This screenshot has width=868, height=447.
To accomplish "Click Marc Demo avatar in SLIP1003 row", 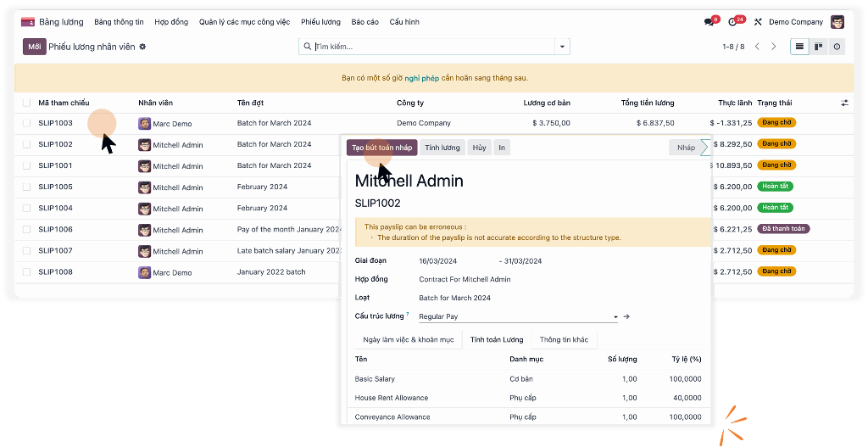I will click(144, 124).
